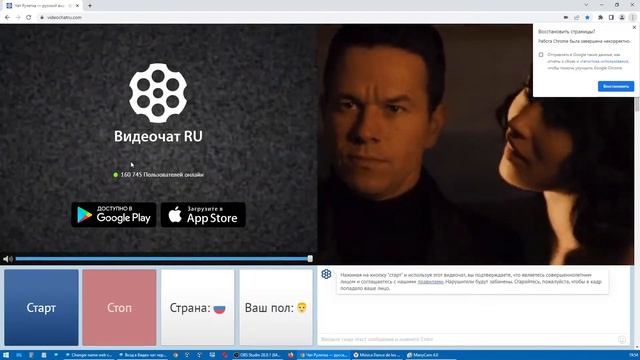The width and height of the screenshot is (640, 360).
Task: Tick the send data to Google checkbox
Action: 541,55
